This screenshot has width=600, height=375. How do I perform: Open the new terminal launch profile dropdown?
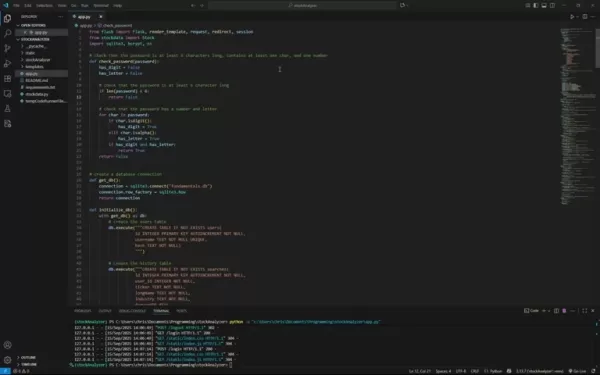549,311
